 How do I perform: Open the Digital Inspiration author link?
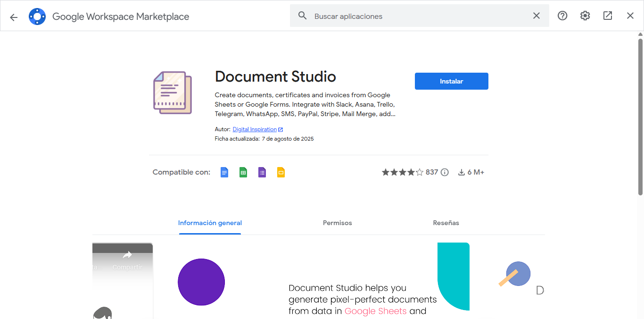point(255,129)
